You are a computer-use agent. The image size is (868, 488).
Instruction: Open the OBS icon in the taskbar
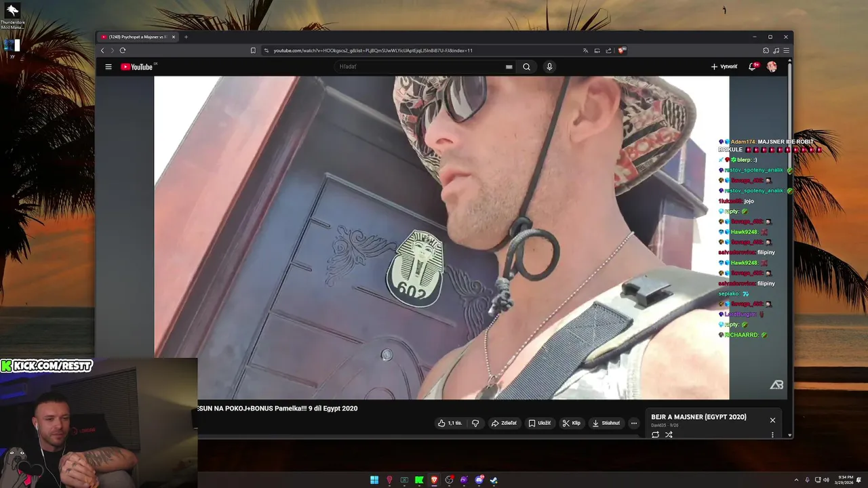pyautogui.click(x=449, y=480)
